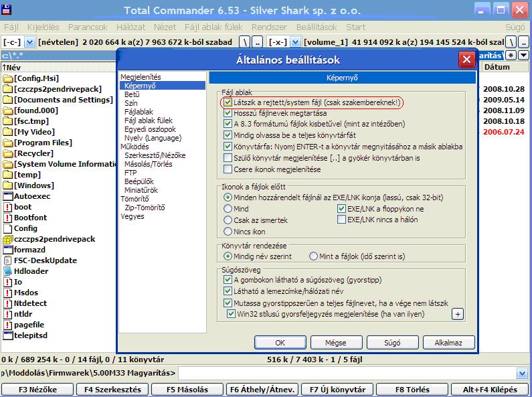The width and height of the screenshot is (532, 397).
Task: Toggle the Látszik a rejtett/system fájl checkbox
Action: click(x=228, y=102)
